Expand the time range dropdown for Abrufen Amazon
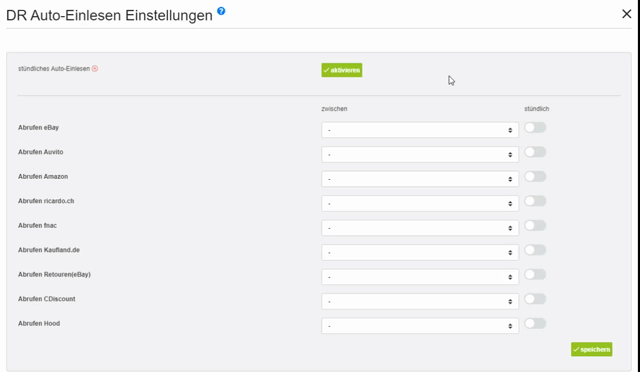Image resolution: width=640 pixels, height=372 pixels. (x=420, y=179)
